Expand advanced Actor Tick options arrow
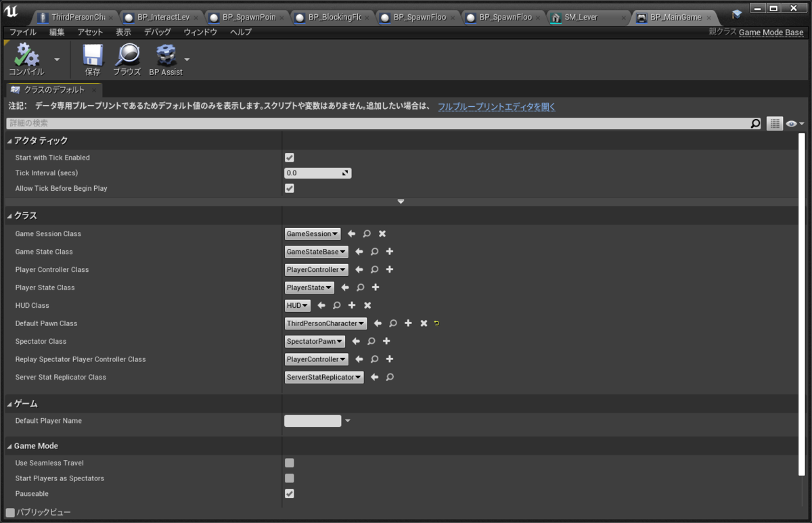 click(x=401, y=202)
